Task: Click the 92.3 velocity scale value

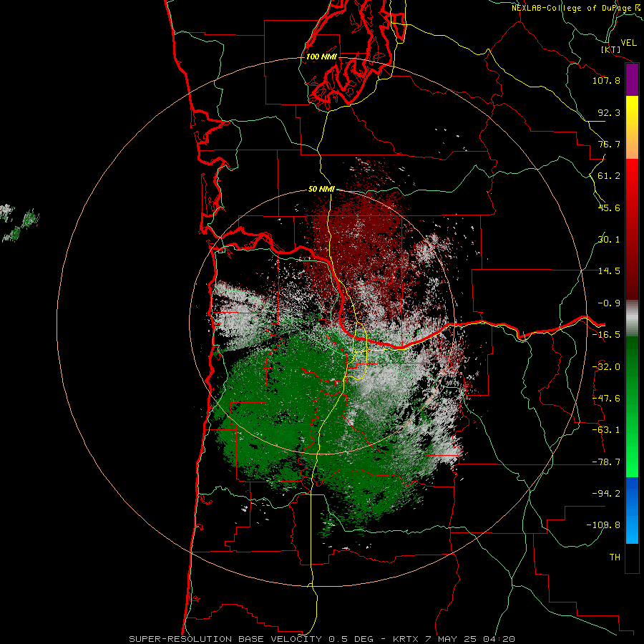Action: point(609,112)
